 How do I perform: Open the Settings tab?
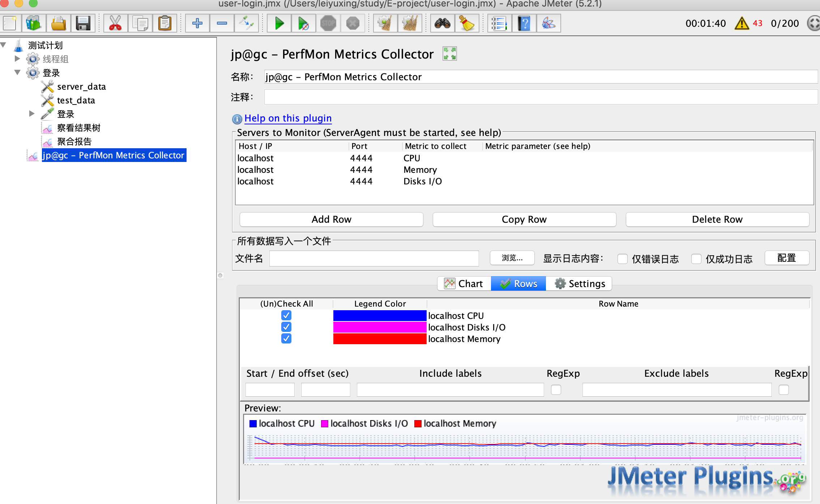[580, 284]
